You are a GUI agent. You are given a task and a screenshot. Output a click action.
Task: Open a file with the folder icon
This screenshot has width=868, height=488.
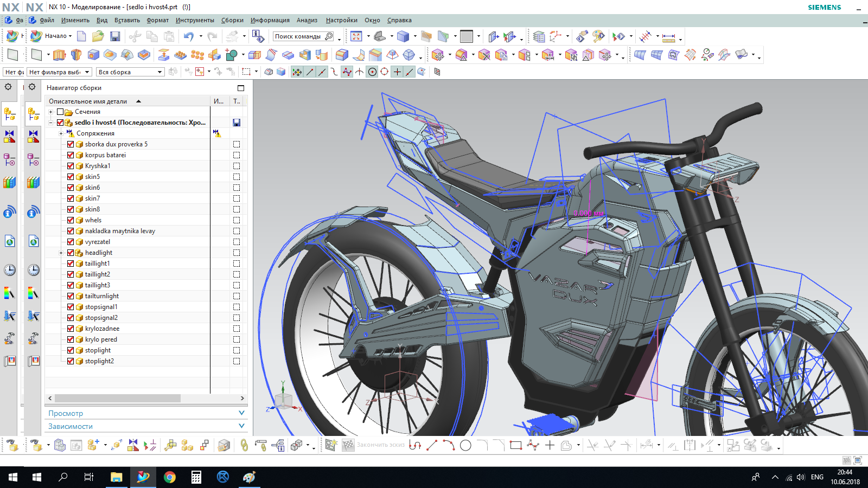point(98,36)
